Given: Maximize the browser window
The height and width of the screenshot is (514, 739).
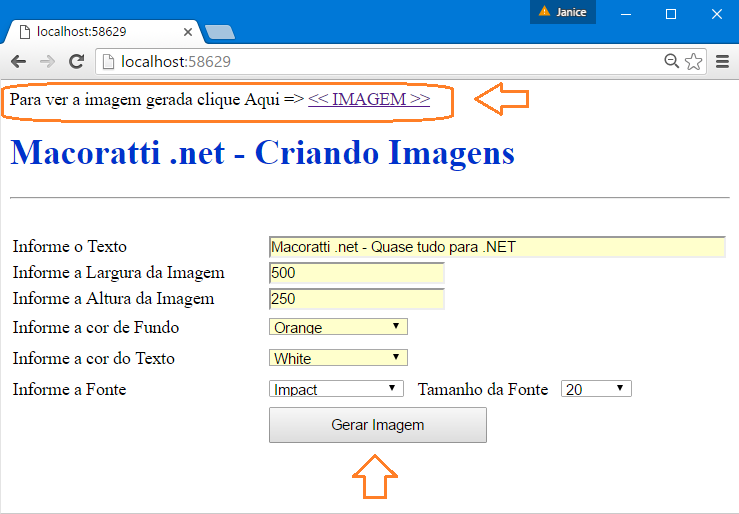Looking at the screenshot, I should pyautogui.click(x=671, y=14).
